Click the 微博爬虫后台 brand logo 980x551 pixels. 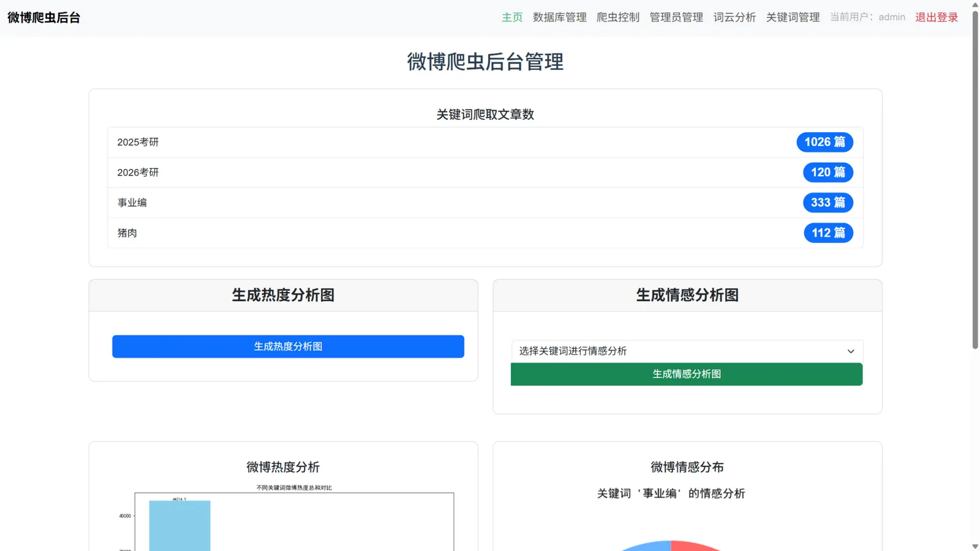(x=44, y=18)
